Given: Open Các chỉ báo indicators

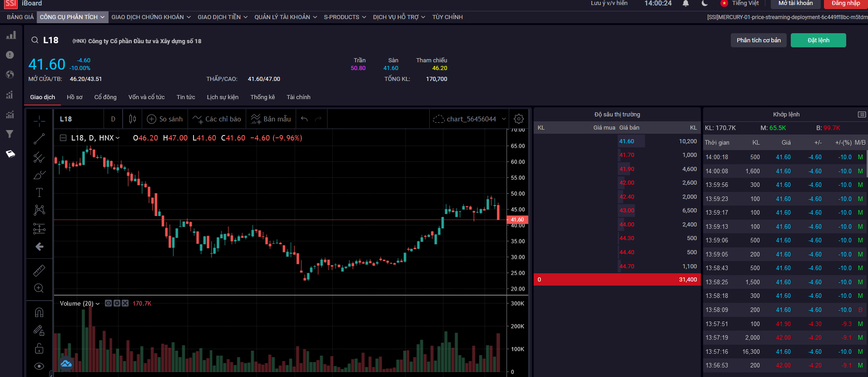Looking at the screenshot, I should [217, 119].
